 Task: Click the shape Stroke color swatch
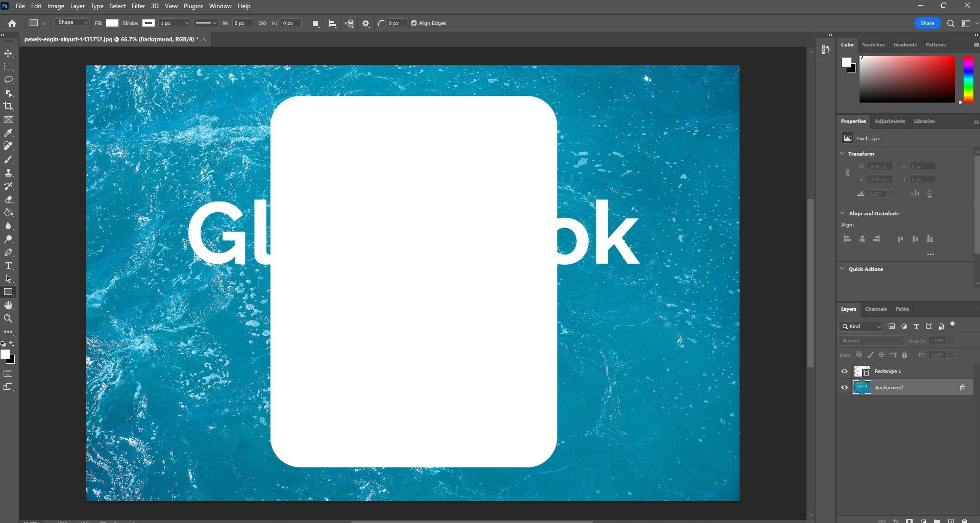[149, 23]
